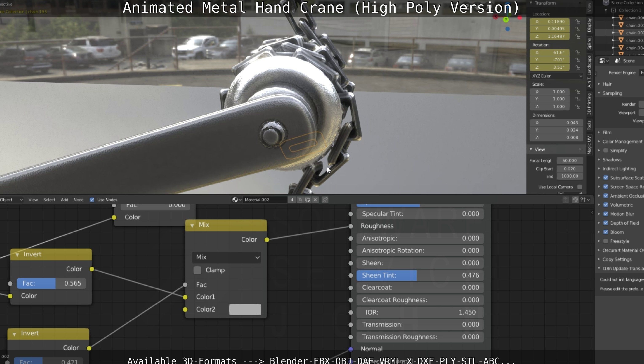Expand the Hair render panel
This screenshot has width=644, height=364.
point(599,84)
